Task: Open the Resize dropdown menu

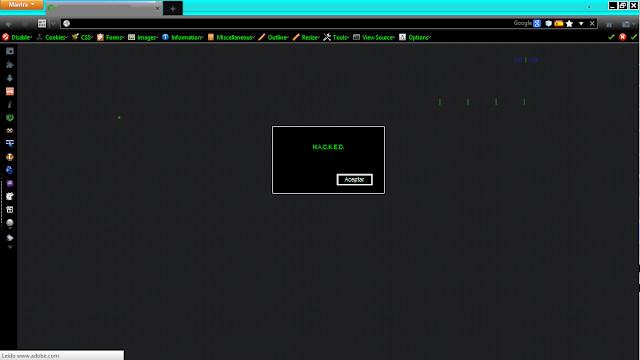Action: pos(306,37)
